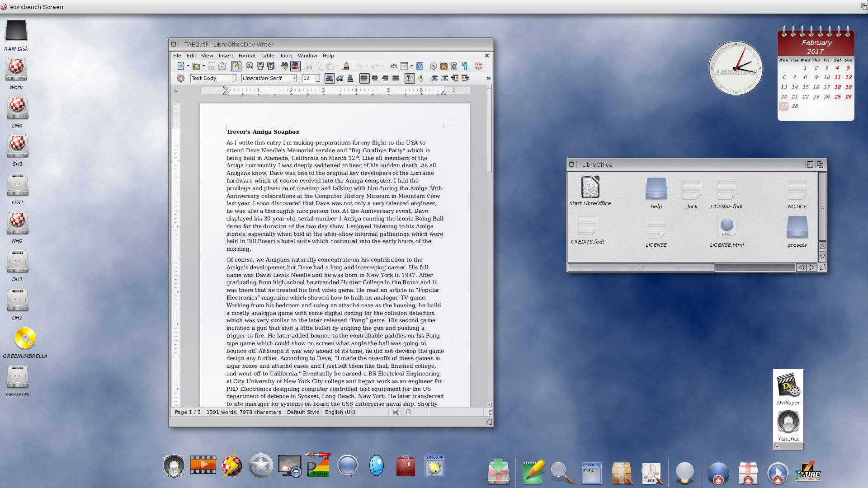Expand the New document dropdown arrow
Screen dimensions: 868x488
click(188, 66)
